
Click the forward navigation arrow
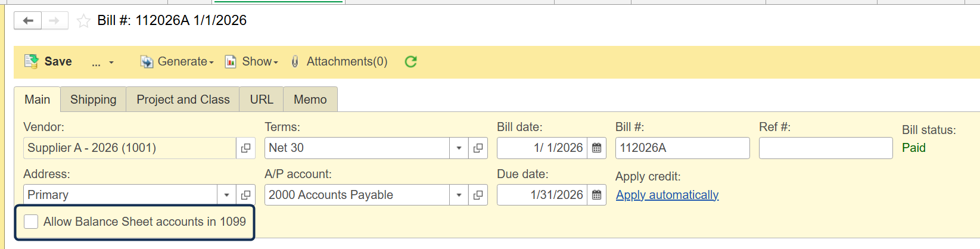54,21
